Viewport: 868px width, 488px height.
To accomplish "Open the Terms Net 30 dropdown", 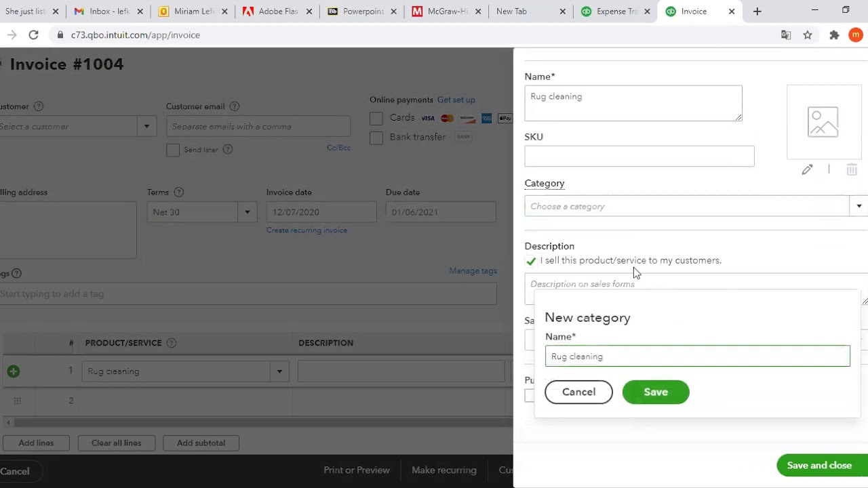I will (248, 212).
